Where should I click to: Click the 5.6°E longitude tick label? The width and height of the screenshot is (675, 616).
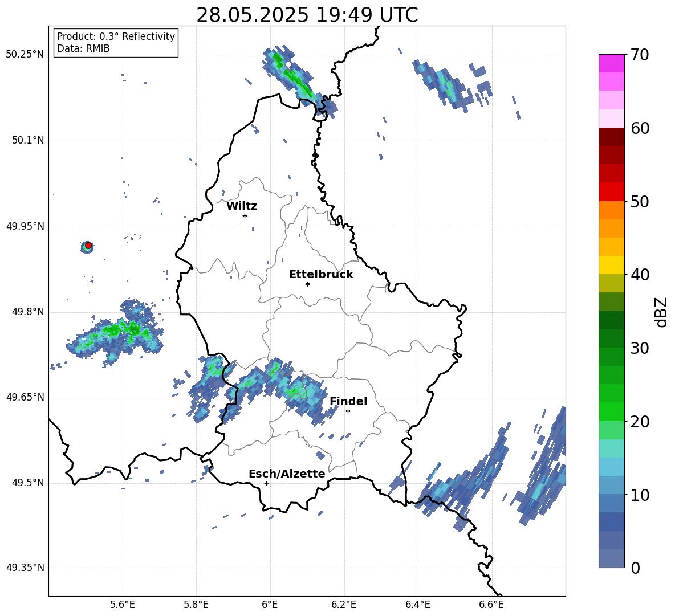point(123,605)
